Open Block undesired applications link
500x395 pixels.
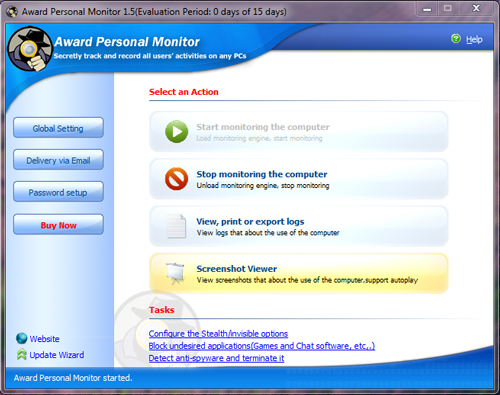pos(262,346)
